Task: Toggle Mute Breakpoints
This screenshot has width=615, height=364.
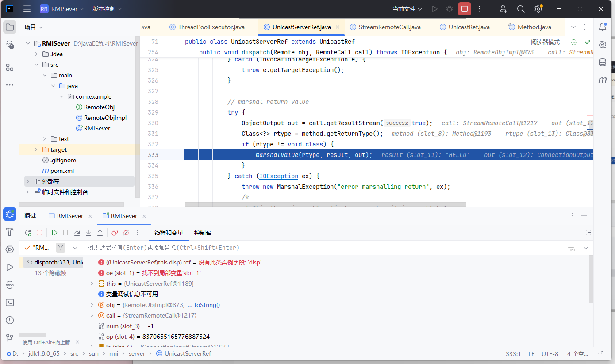Action: pyautogui.click(x=126, y=233)
